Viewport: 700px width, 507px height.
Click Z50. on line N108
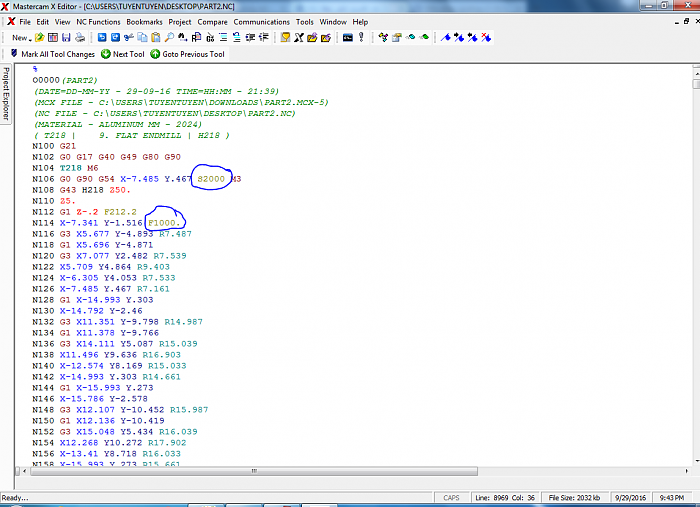pos(120,190)
